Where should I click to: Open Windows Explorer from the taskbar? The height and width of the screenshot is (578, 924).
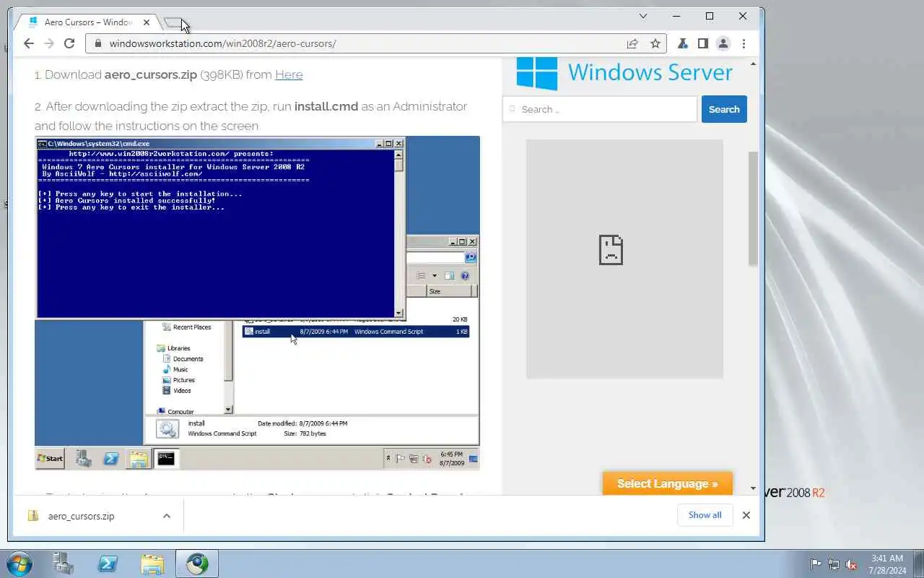pyautogui.click(x=152, y=564)
